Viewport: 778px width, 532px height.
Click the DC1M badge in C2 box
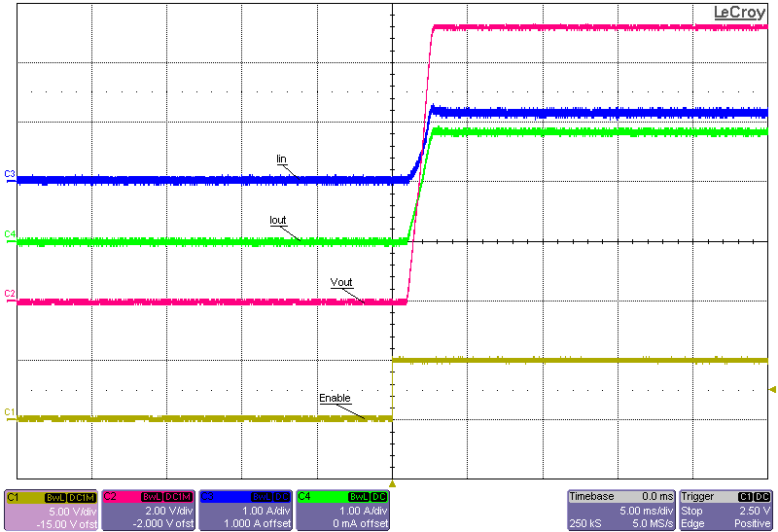click(x=178, y=497)
